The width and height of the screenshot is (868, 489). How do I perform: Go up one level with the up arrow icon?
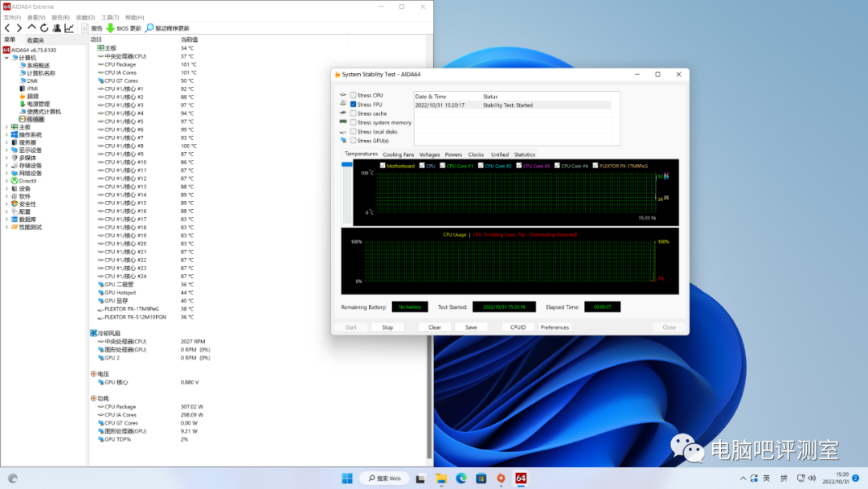pyautogui.click(x=31, y=27)
